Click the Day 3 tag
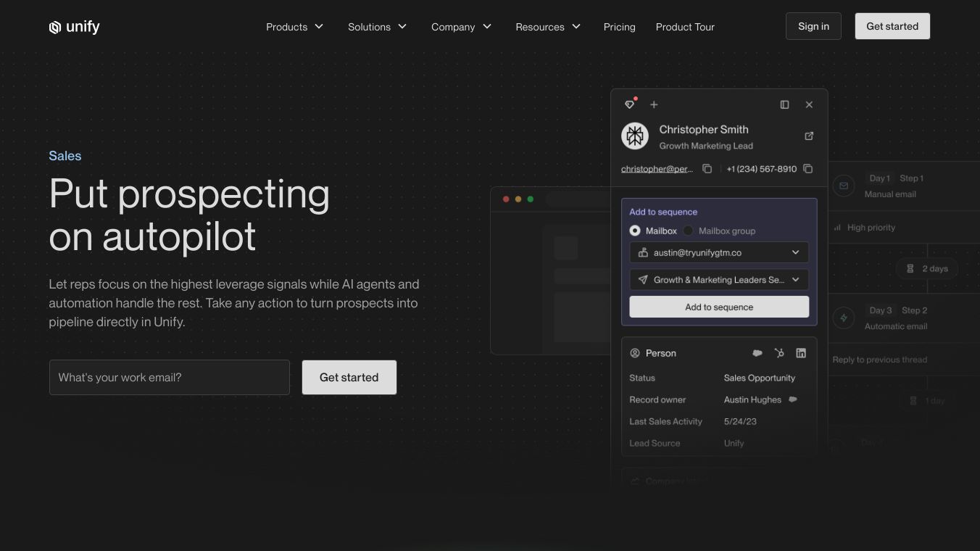The height and width of the screenshot is (551, 980). [x=881, y=310]
